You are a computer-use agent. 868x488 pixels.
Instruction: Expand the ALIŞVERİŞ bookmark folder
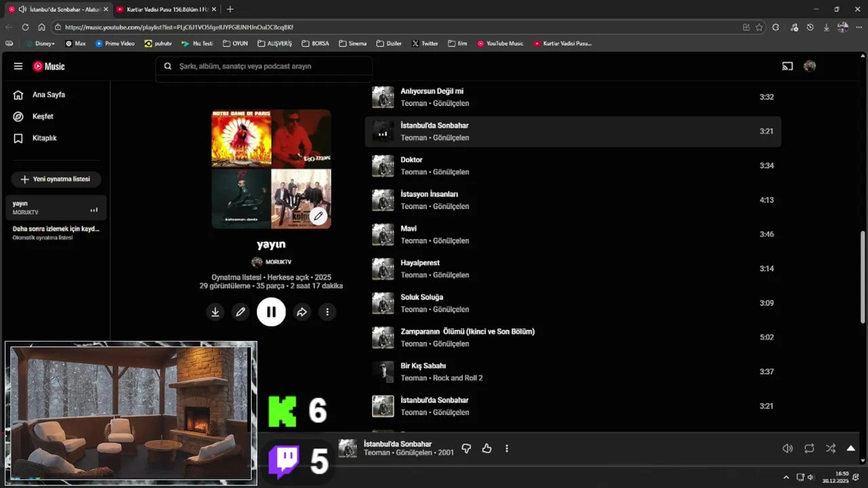coord(275,43)
